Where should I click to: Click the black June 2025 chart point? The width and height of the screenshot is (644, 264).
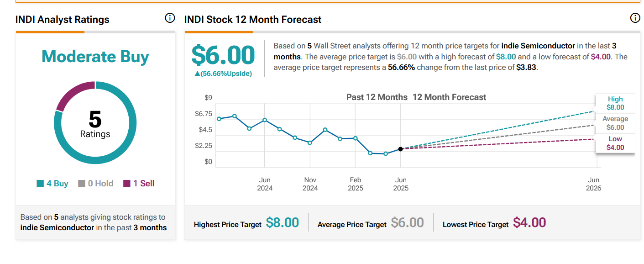[x=400, y=149]
